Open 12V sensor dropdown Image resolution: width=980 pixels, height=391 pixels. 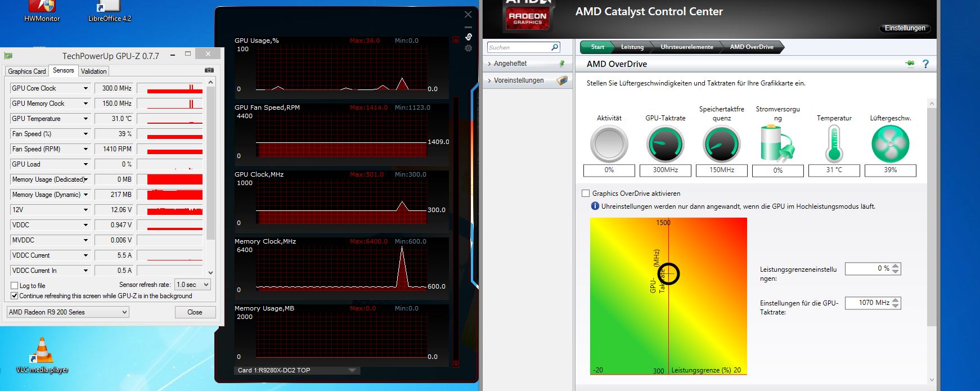(86, 210)
